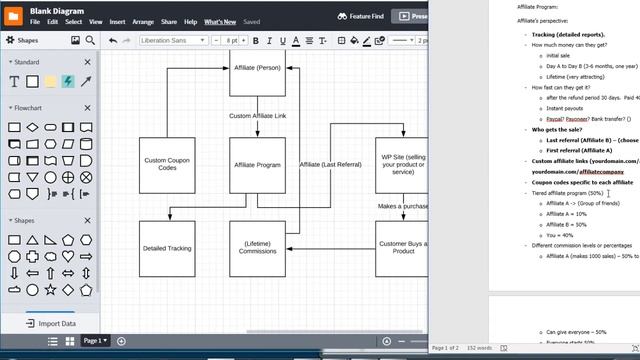Click the 8 pt font size field
Screen dimensions: 640x360
pos(231,40)
